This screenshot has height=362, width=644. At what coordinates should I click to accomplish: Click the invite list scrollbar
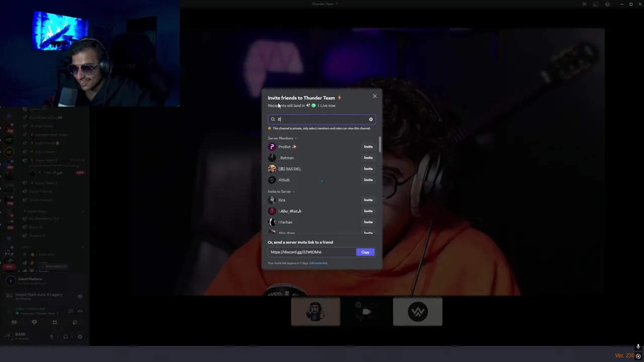coord(380,145)
